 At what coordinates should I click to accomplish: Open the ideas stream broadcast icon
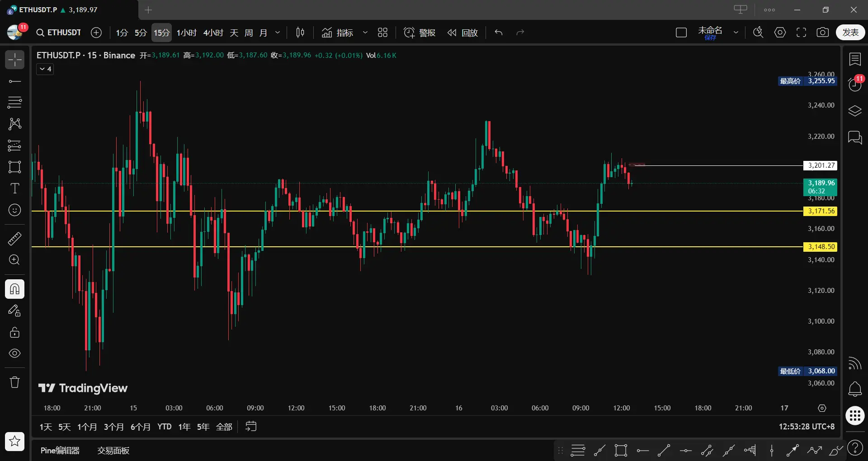(855, 363)
